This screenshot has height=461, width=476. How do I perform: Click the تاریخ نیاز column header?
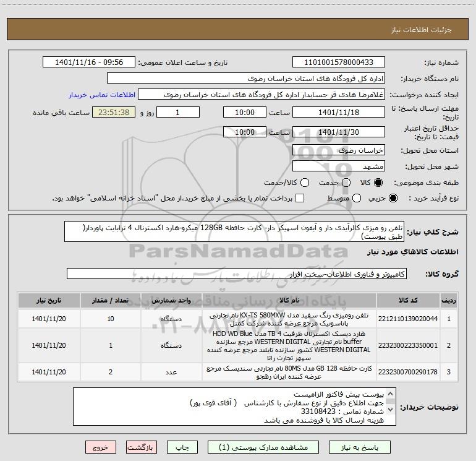point(49,300)
